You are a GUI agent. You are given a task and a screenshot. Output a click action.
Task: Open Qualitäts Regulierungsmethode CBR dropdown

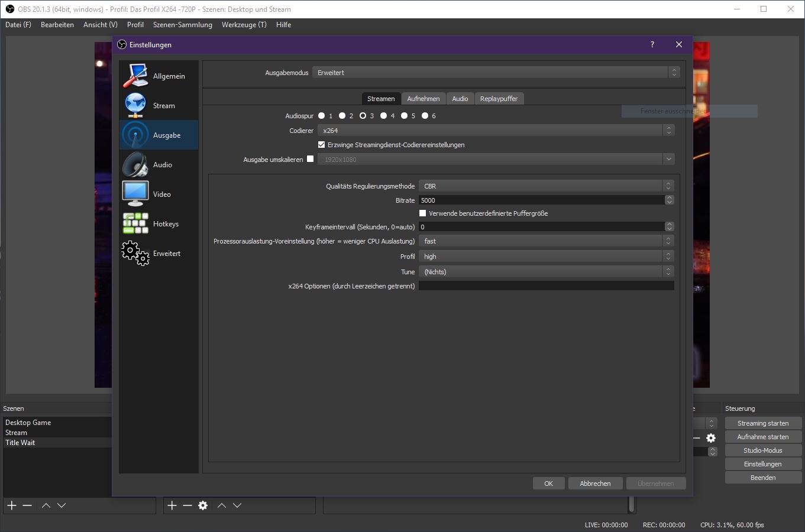point(546,186)
